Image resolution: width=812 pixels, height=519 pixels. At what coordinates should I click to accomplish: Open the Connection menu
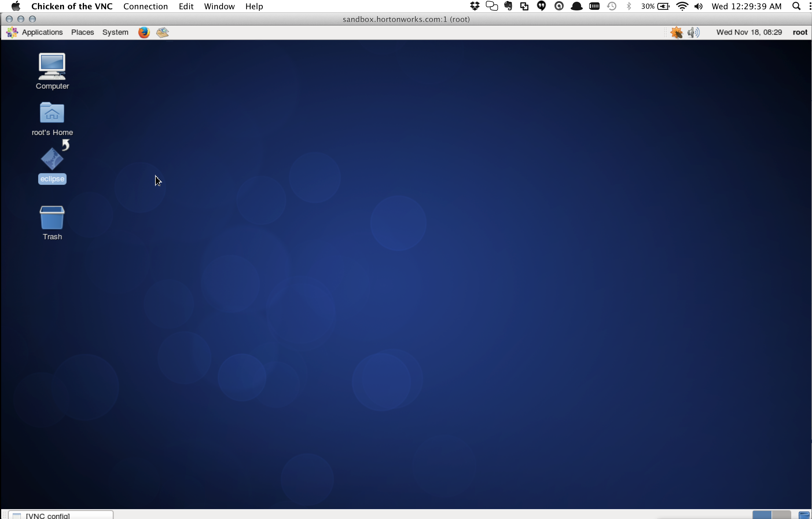[145, 6]
